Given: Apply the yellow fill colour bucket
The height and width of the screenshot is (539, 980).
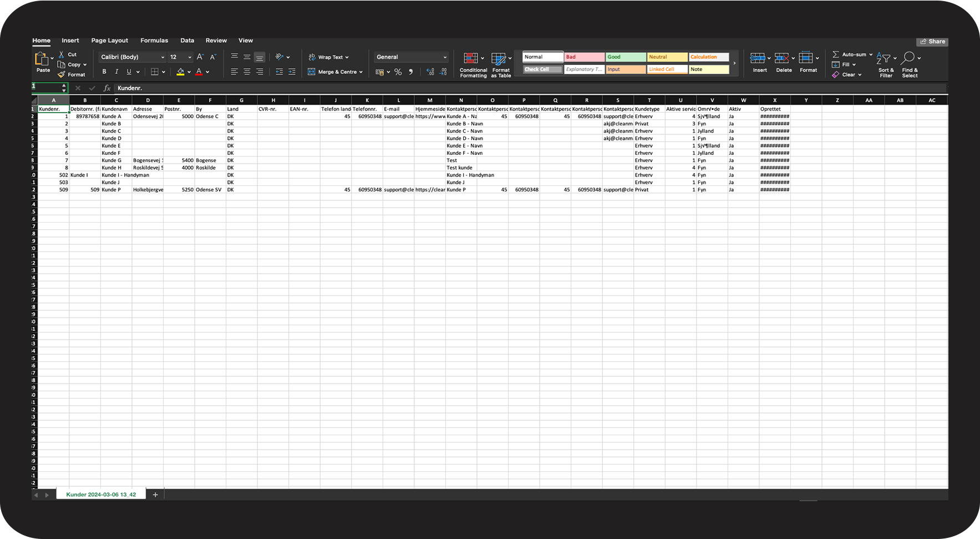Looking at the screenshot, I should (x=180, y=72).
